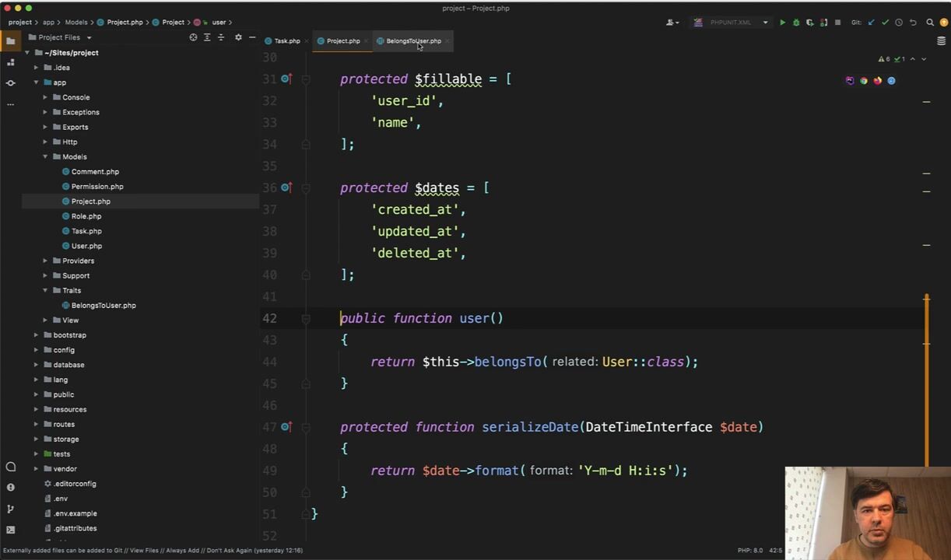The height and width of the screenshot is (560, 951).
Task: Open Search Everywhere magnifier icon
Action: point(930,23)
